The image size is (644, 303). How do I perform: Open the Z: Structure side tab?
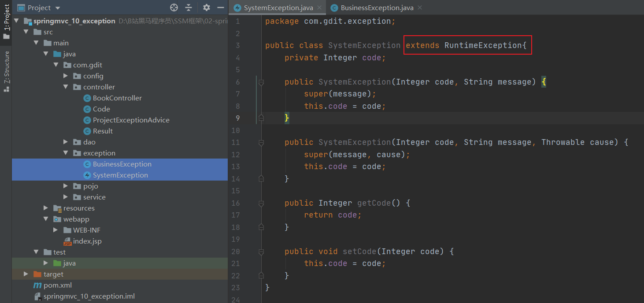[6, 72]
